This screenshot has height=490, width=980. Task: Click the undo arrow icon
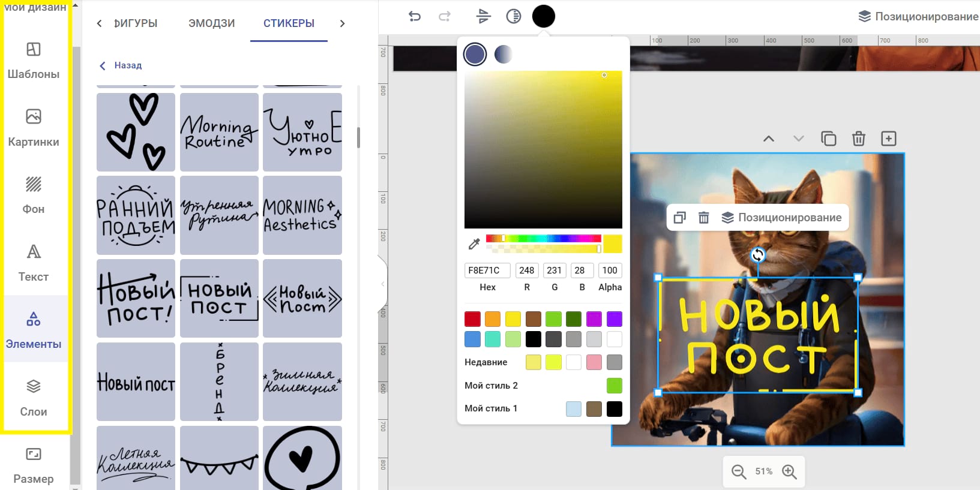(x=415, y=16)
